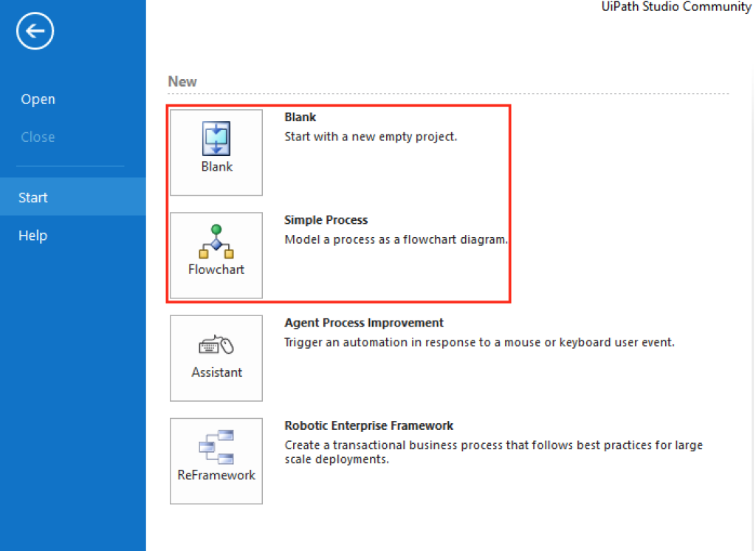Click the 'Agent Process Improvement' heading
The image size is (756, 551).
364,323
